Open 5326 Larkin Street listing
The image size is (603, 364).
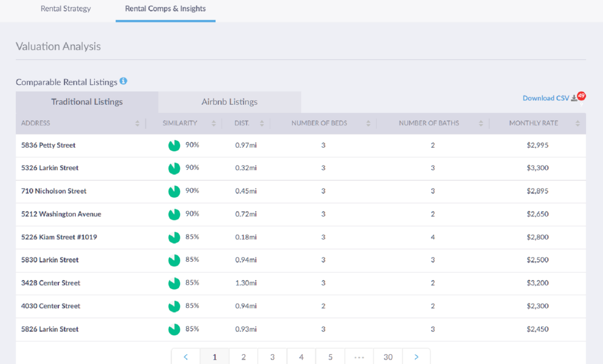click(x=50, y=168)
